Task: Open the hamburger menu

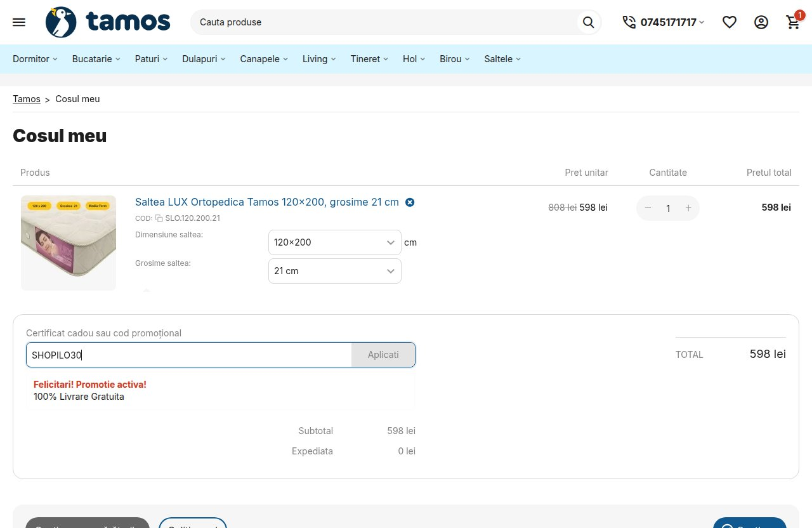Action: pos(19,22)
